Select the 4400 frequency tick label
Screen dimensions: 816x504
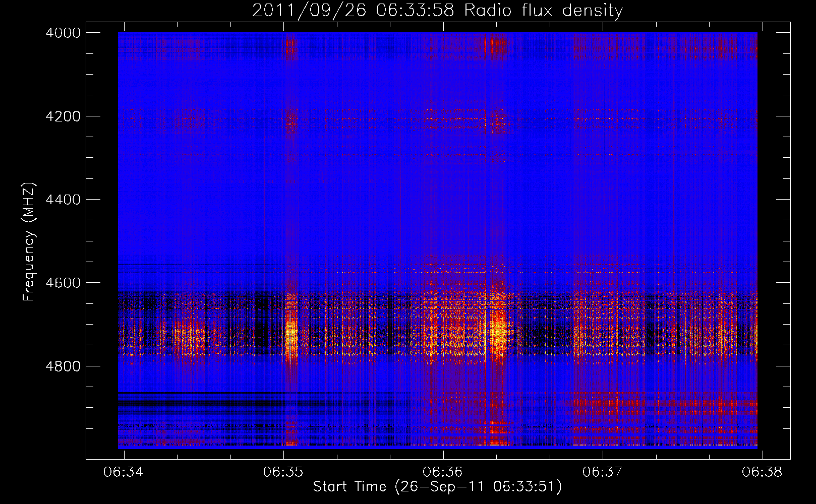pos(63,200)
